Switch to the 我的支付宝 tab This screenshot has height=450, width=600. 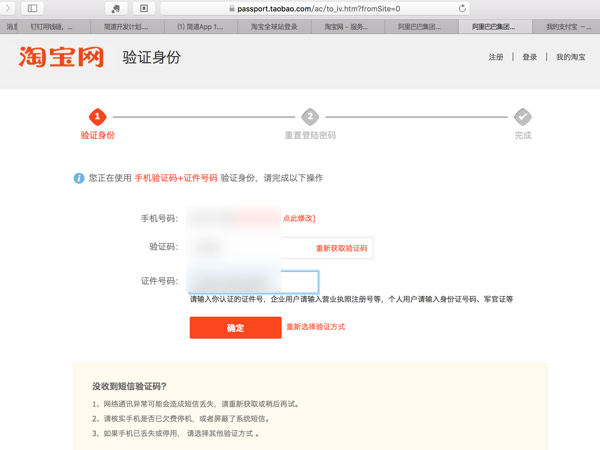pos(566,27)
